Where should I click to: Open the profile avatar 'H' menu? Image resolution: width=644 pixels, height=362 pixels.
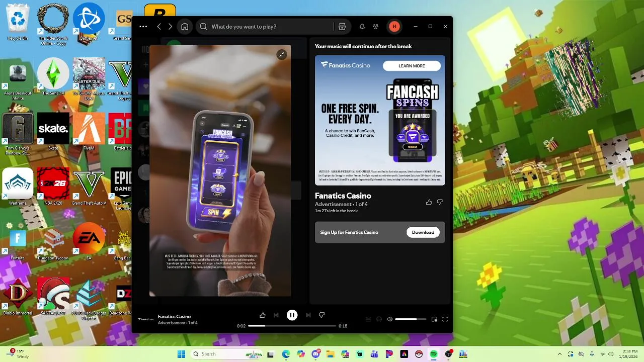pos(394,27)
